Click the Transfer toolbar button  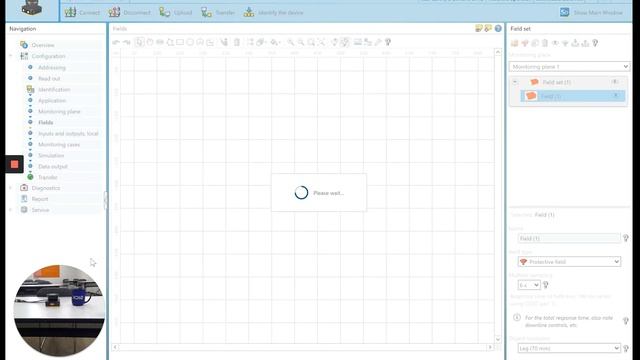click(x=218, y=13)
